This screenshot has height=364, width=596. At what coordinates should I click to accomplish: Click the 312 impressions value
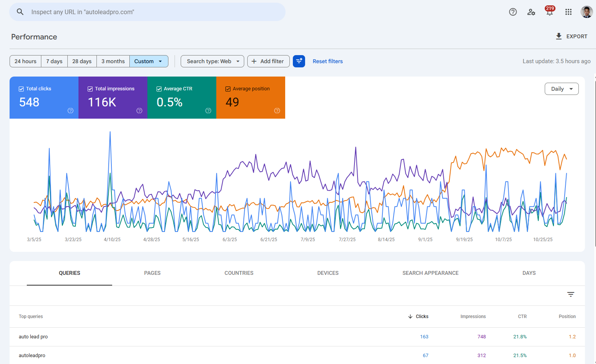coord(482,356)
